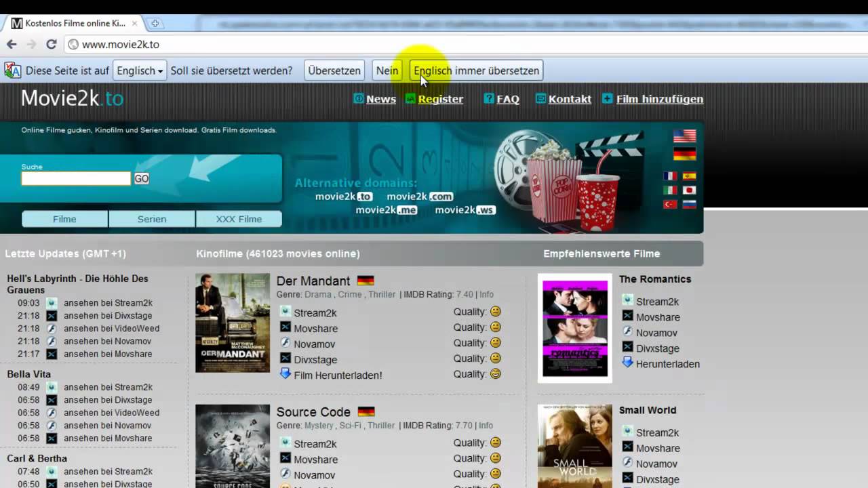Open Bella Vita in Letzte Updates
Viewport: 868px width, 488px height.
[x=29, y=374]
